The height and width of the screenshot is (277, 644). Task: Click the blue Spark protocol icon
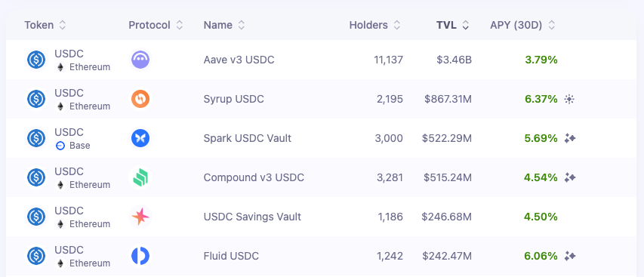140,138
